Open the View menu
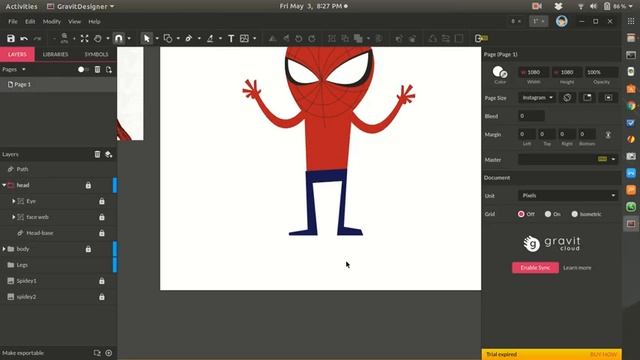The image size is (640, 360). (x=74, y=22)
